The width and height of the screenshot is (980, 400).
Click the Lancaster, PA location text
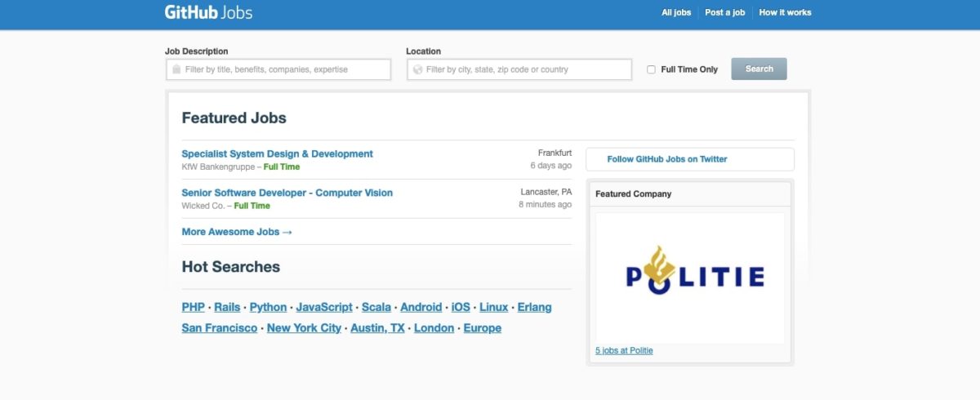(546, 192)
